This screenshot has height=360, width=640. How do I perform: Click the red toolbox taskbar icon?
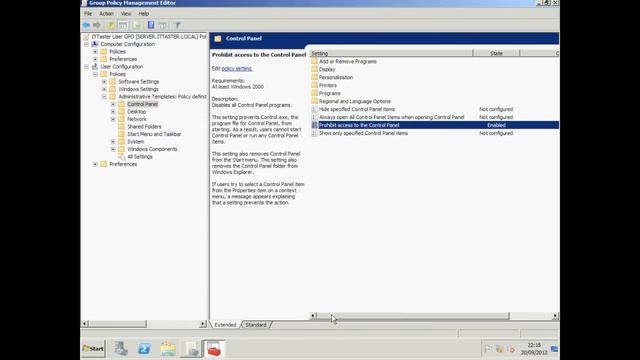point(214,349)
